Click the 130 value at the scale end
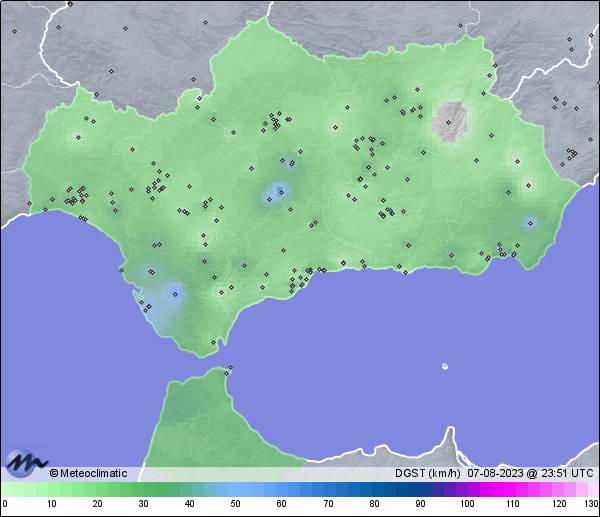Screen dimensions: 600x517 (x=591, y=503)
